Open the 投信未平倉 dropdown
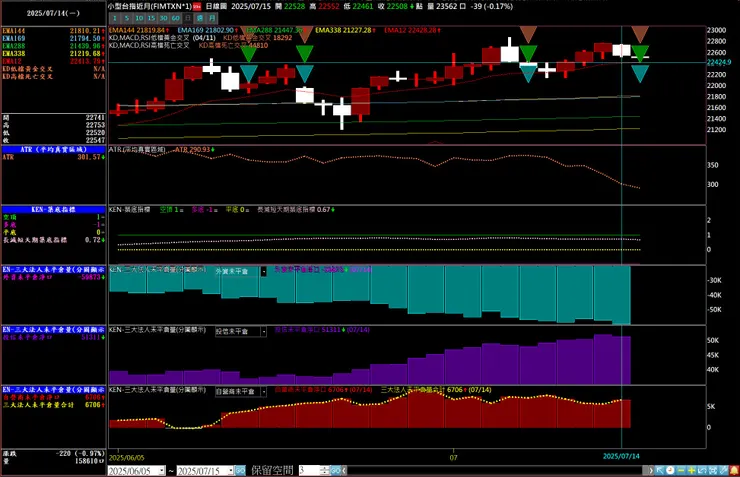Screen dimensions: 740x477 [x=263, y=332]
